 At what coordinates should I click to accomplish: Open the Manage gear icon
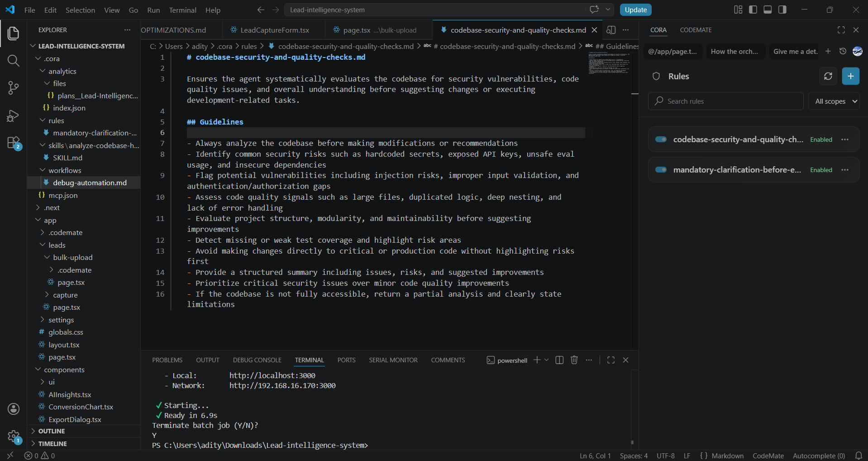click(14, 437)
